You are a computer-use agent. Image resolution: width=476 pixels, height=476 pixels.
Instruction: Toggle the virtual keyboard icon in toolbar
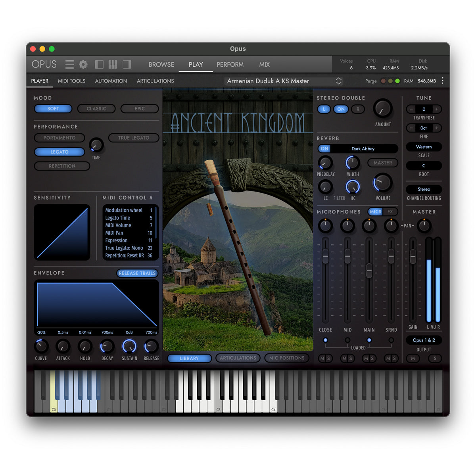tap(113, 64)
